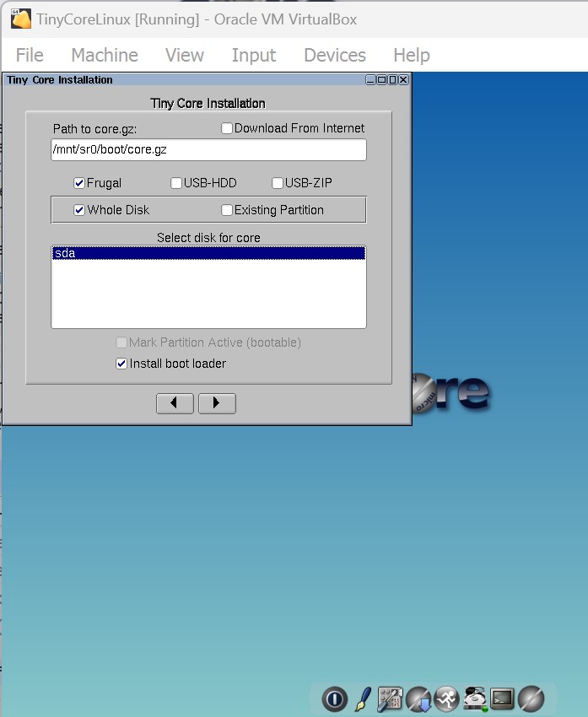Select the sda disk row
The image size is (588, 717).
click(x=208, y=253)
